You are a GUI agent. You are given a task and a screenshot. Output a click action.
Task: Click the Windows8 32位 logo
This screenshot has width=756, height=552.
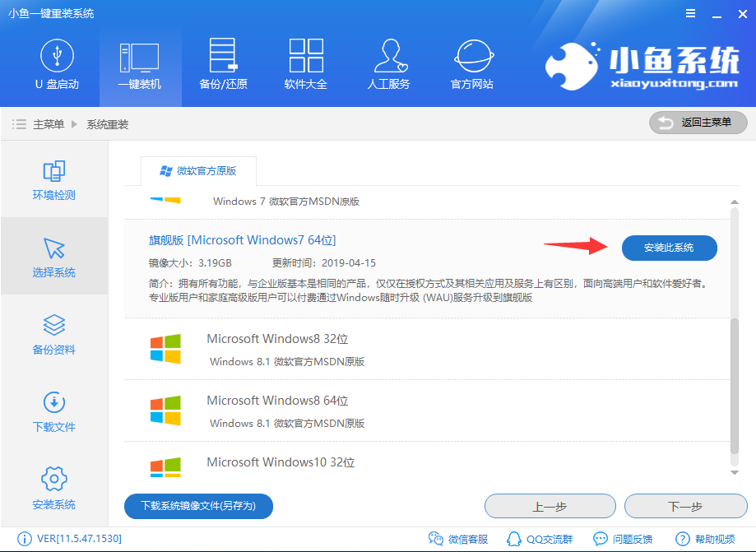[165, 349]
